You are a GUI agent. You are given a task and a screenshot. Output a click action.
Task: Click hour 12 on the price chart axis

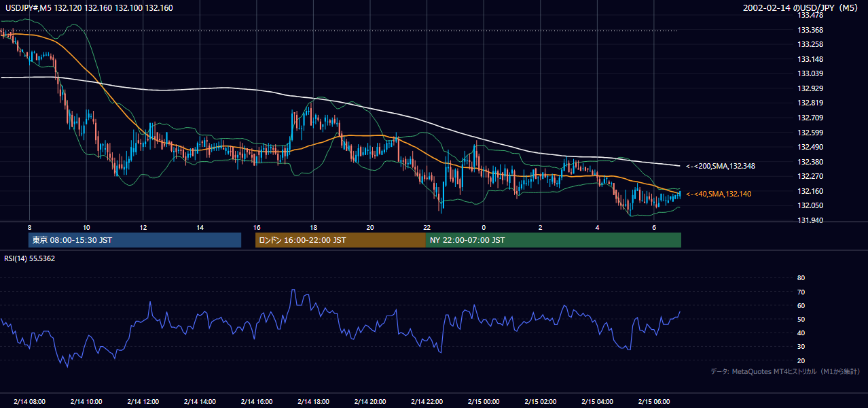[143, 227]
